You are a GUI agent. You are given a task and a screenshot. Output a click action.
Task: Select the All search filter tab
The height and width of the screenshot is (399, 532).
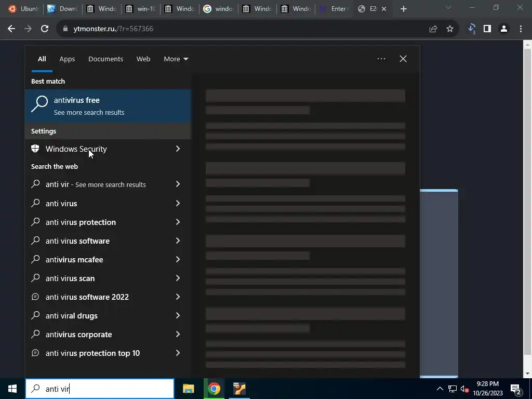coord(42,59)
